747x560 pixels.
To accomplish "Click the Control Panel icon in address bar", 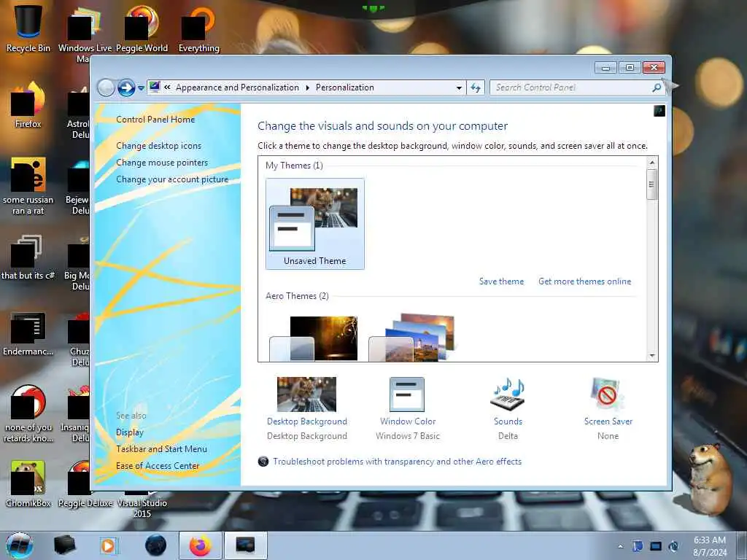I will tap(155, 87).
